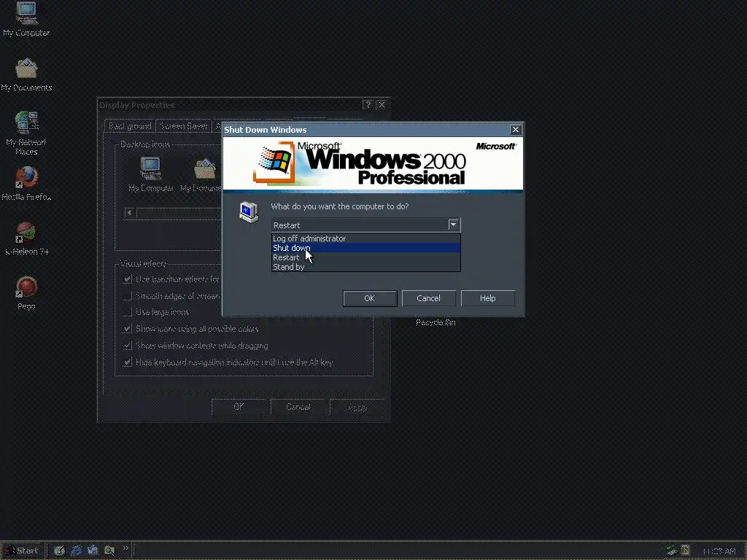
Task: Switch to Screen Saver tab in Display Properties
Action: 183,125
